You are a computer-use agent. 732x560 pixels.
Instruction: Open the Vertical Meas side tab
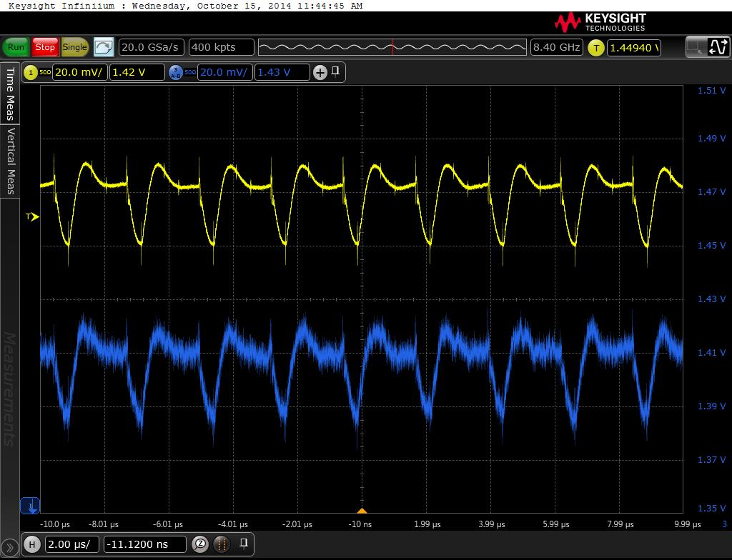point(10,161)
